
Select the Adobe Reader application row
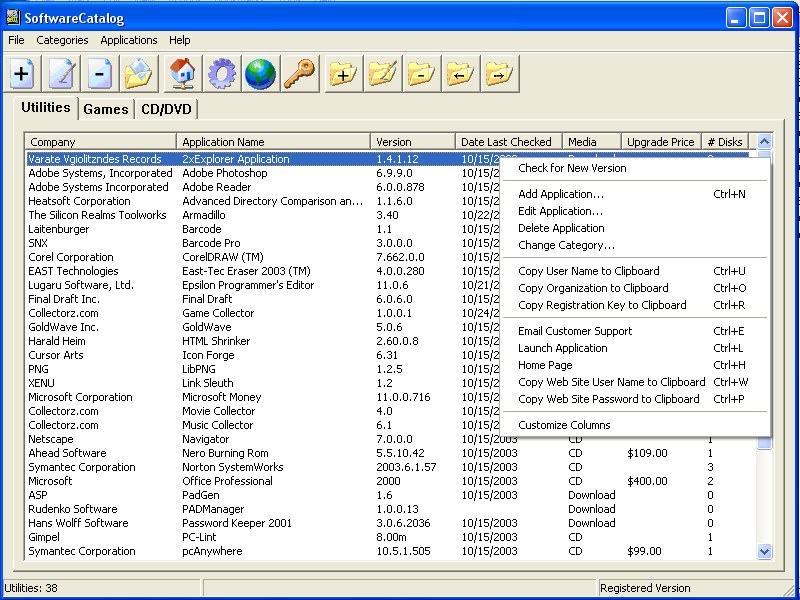(217, 187)
